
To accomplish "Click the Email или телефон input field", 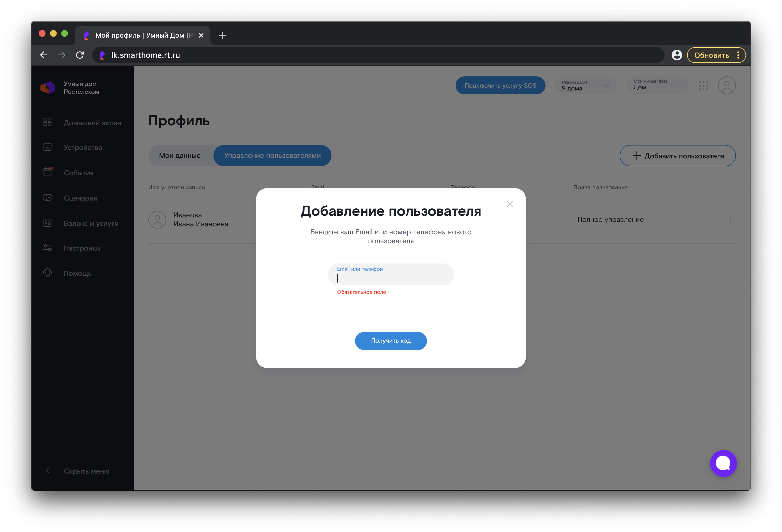I will point(390,275).
